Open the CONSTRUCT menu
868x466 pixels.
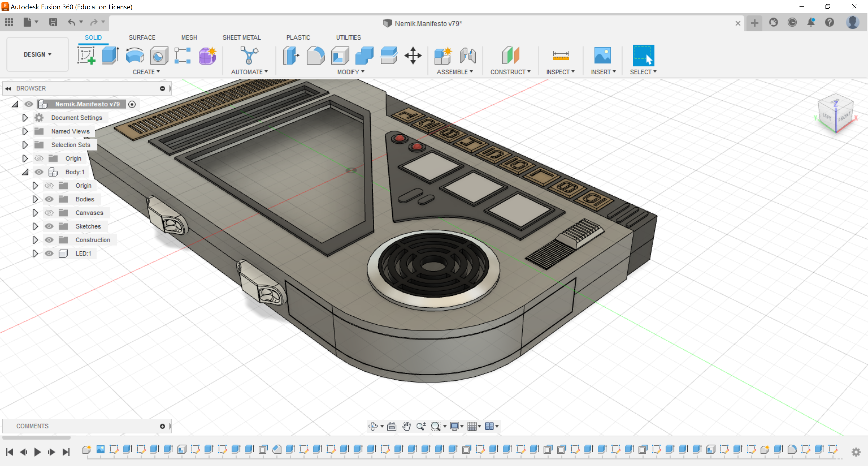[510, 72]
